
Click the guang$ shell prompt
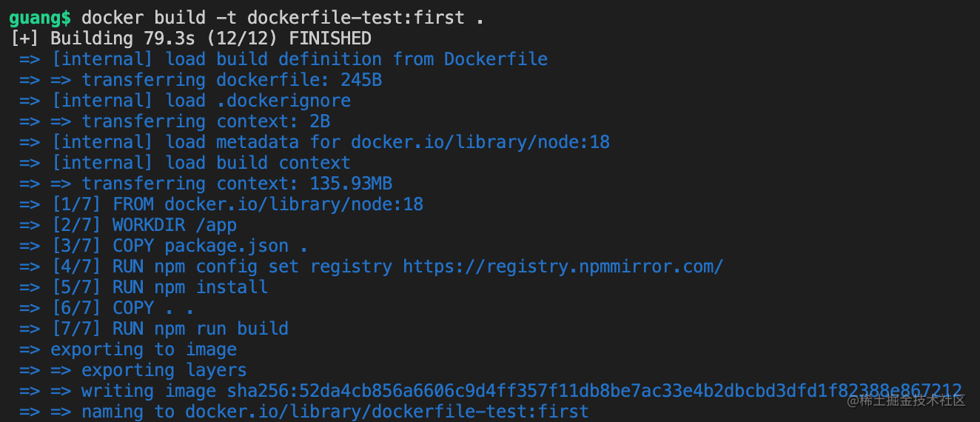click(x=41, y=18)
